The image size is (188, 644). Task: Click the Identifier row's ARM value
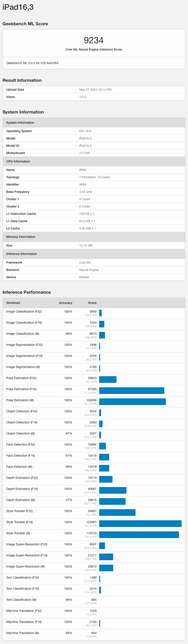[x=82, y=184]
